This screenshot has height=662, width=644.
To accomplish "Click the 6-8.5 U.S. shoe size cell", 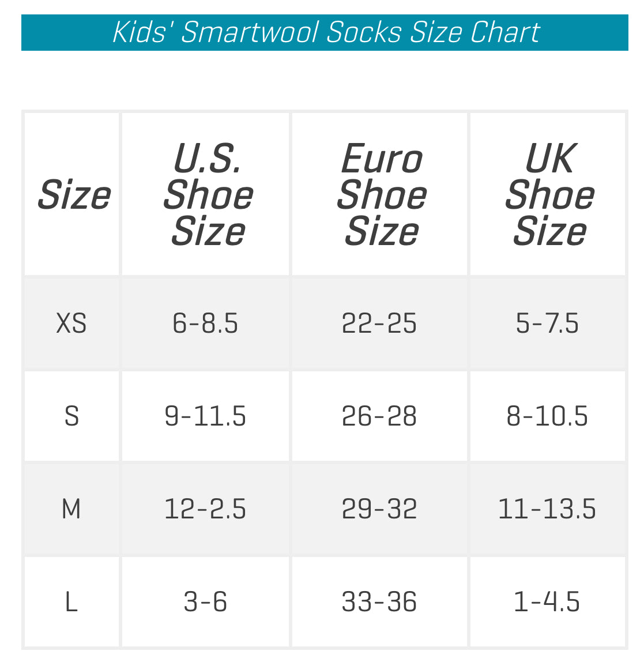I will coord(205,323).
